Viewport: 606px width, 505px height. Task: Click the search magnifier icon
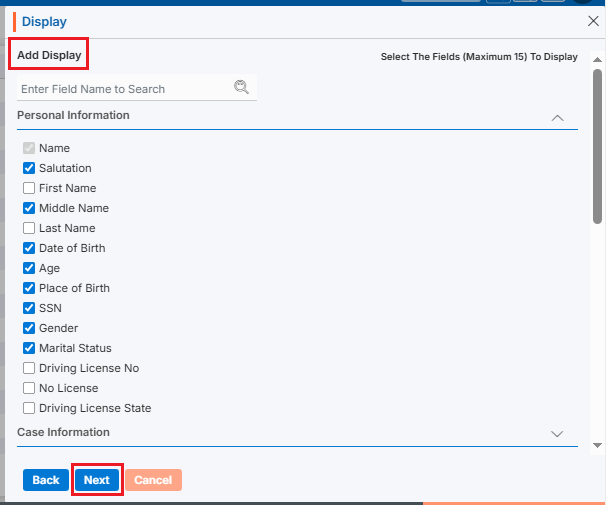pos(241,88)
